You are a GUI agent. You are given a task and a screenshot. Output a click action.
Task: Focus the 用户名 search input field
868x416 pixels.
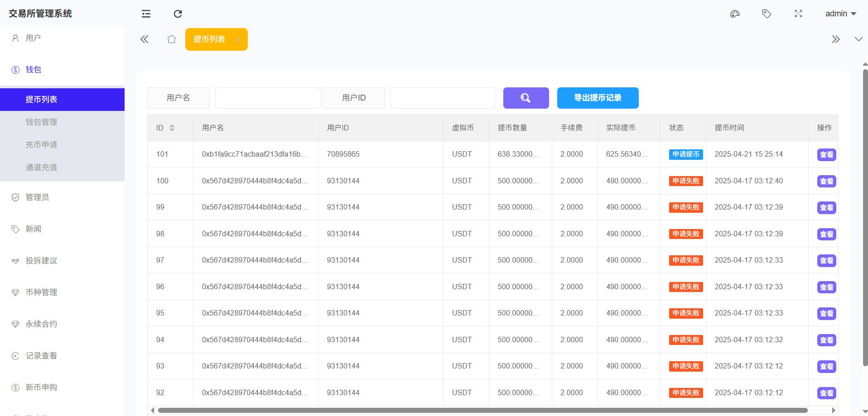pos(268,98)
